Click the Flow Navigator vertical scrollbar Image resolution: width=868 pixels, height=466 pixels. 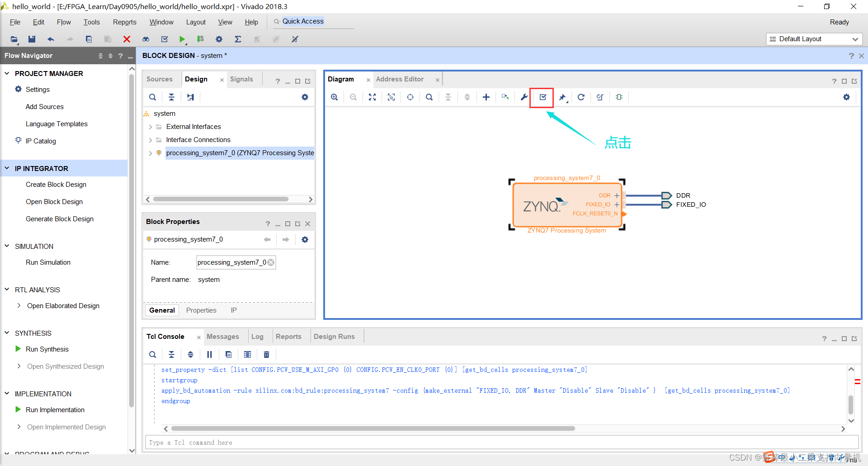132,240
